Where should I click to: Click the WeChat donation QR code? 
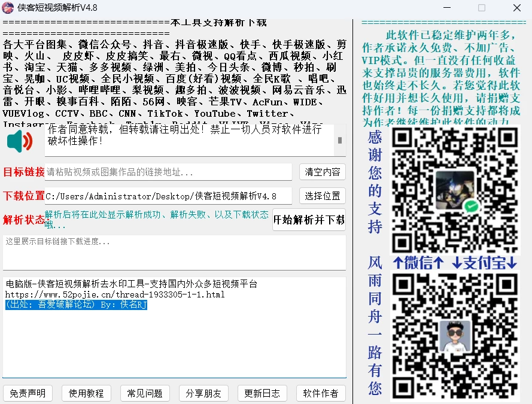tap(455, 189)
